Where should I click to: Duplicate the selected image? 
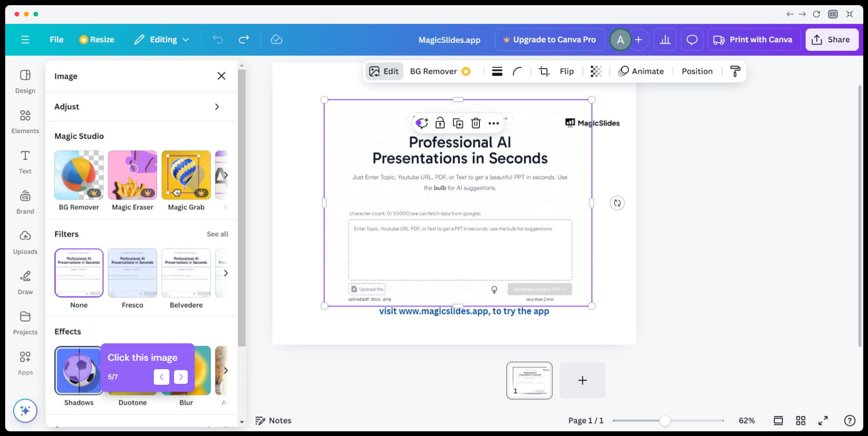click(458, 123)
